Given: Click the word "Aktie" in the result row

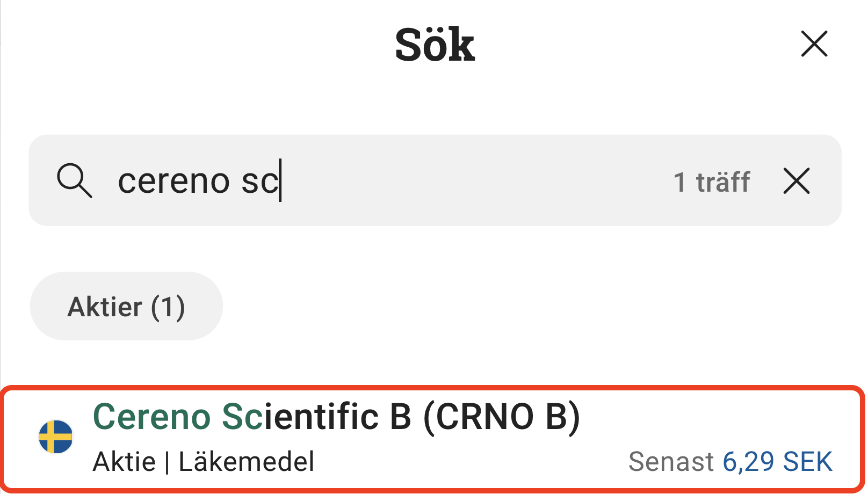Looking at the screenshot, I should click(x=124, y=462).
